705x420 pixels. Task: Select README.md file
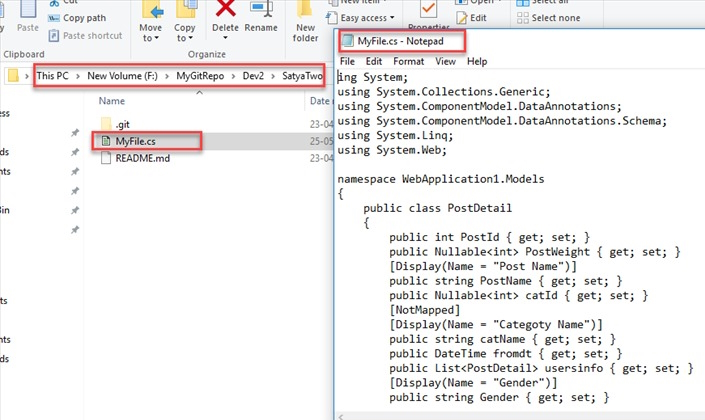143,158
